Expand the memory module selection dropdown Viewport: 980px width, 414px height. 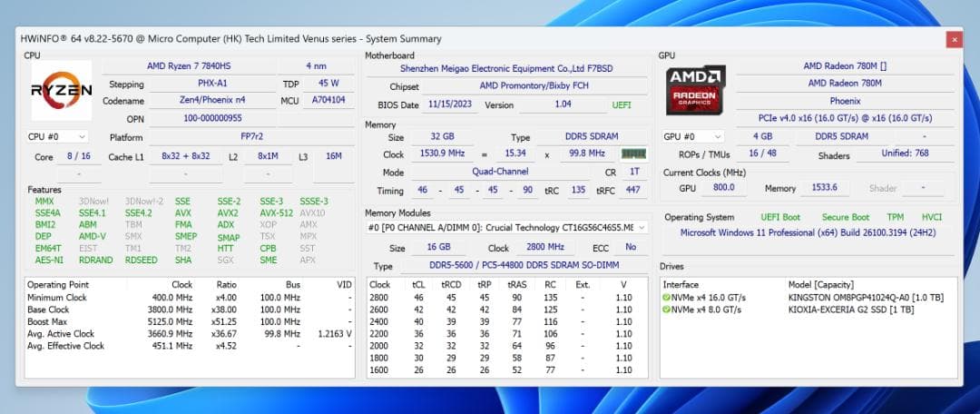tap(506, 228)
